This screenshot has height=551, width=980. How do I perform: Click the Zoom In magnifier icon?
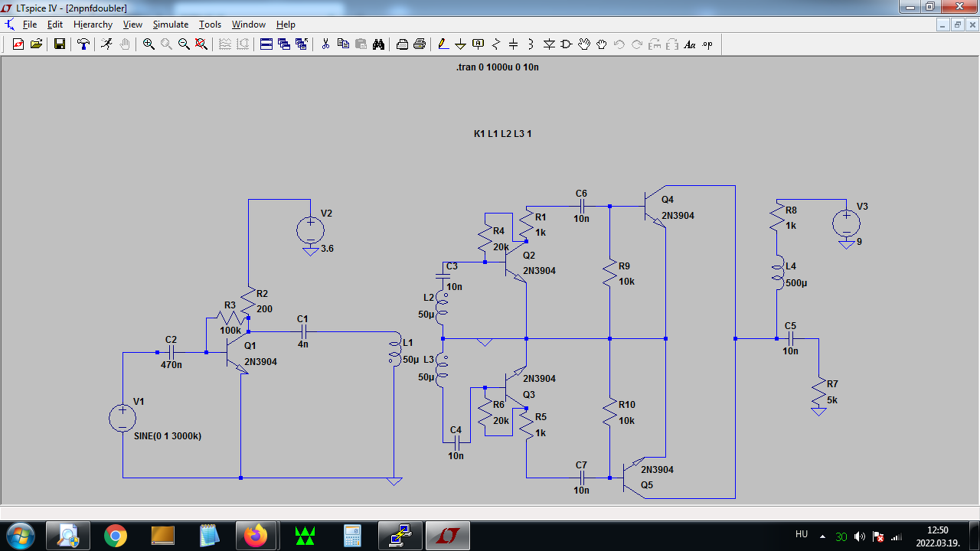click(x=149, y=44)
